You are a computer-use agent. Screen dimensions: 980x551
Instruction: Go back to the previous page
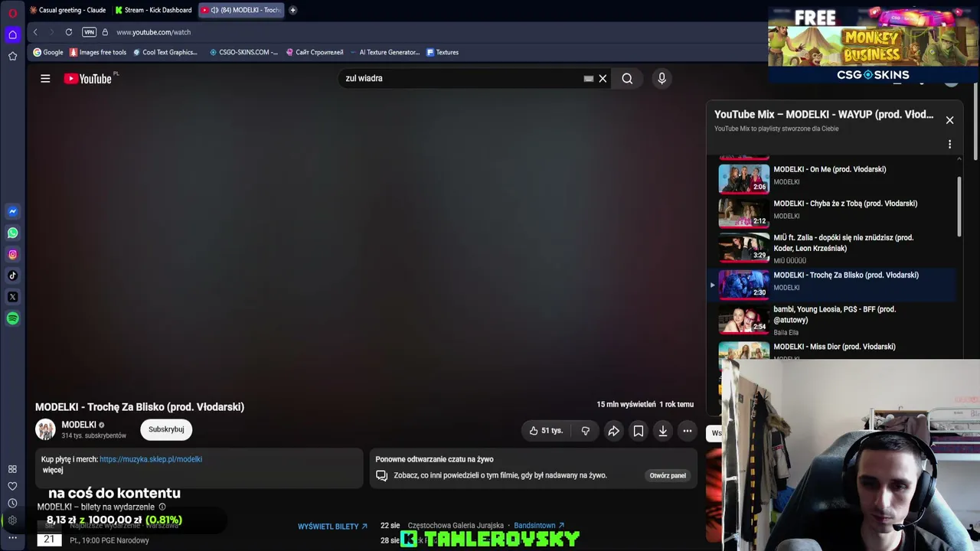tap(35, 32)
